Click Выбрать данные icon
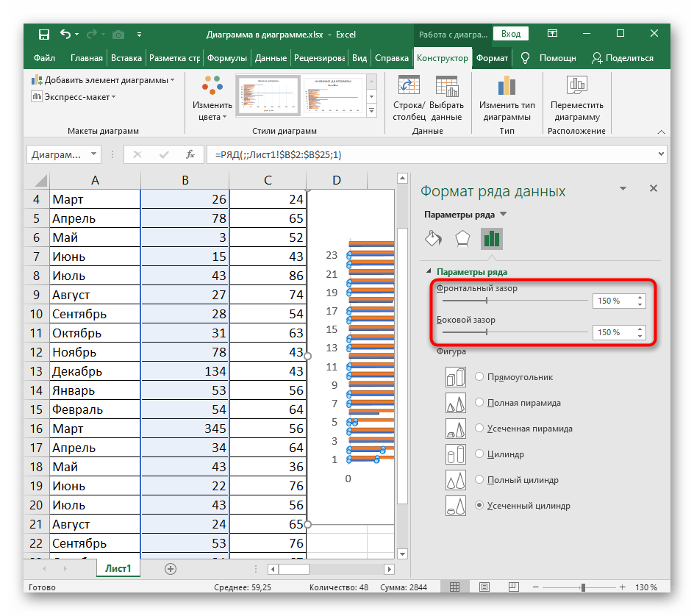694x616 pixels. (x=446, y=87)
